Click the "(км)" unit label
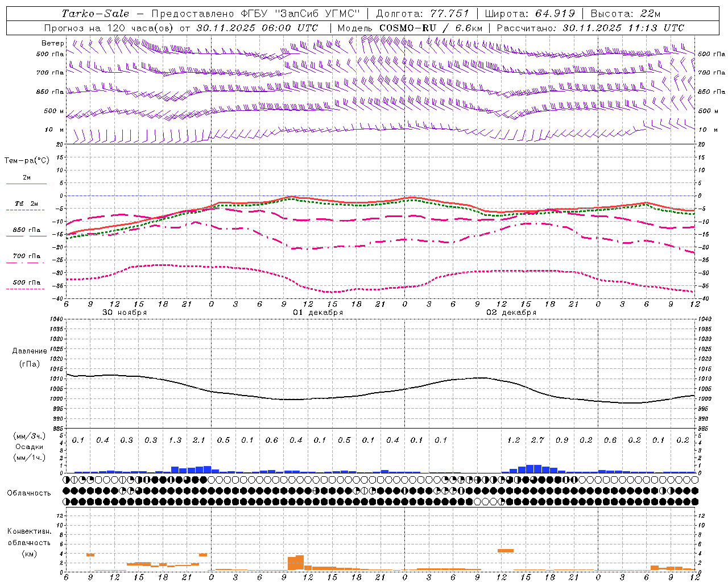728x582 pixels. click(30, 553)
